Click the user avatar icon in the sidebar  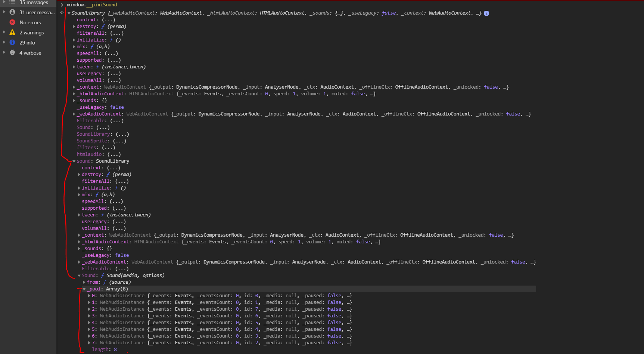pyautogui.click(x=12, y=12)
